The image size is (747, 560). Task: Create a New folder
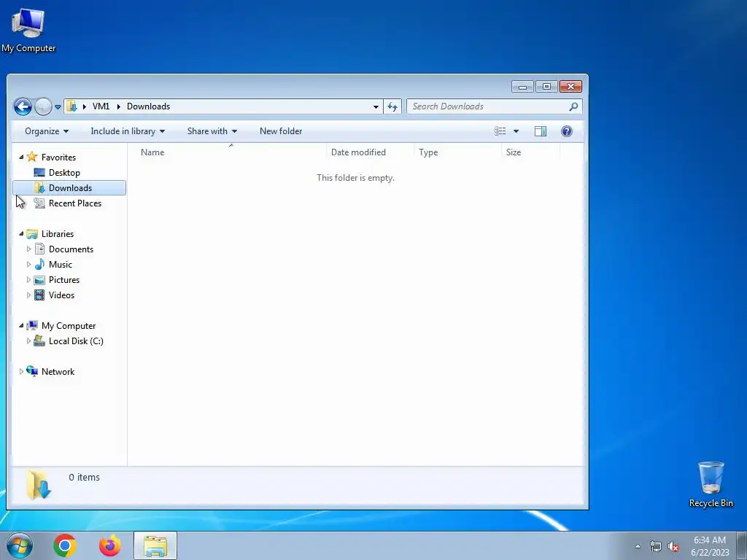(281, 131)
